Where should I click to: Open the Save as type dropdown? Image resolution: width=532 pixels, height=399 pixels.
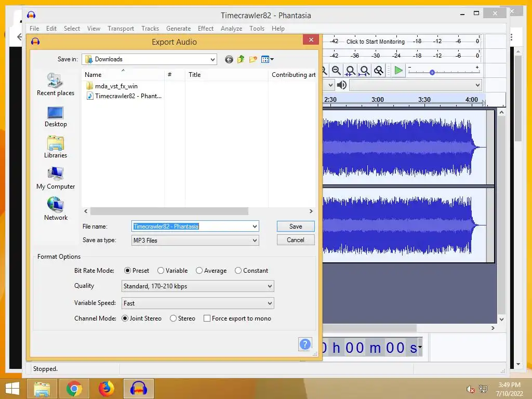point(195,240)
